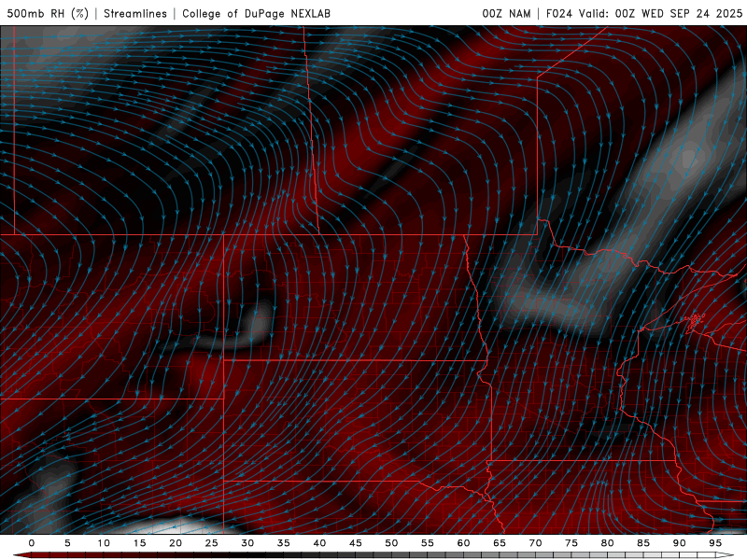Click the colorbar label '25'
Image resolution: width=747 pixels, height=560 pixels.
pos(212,543)
